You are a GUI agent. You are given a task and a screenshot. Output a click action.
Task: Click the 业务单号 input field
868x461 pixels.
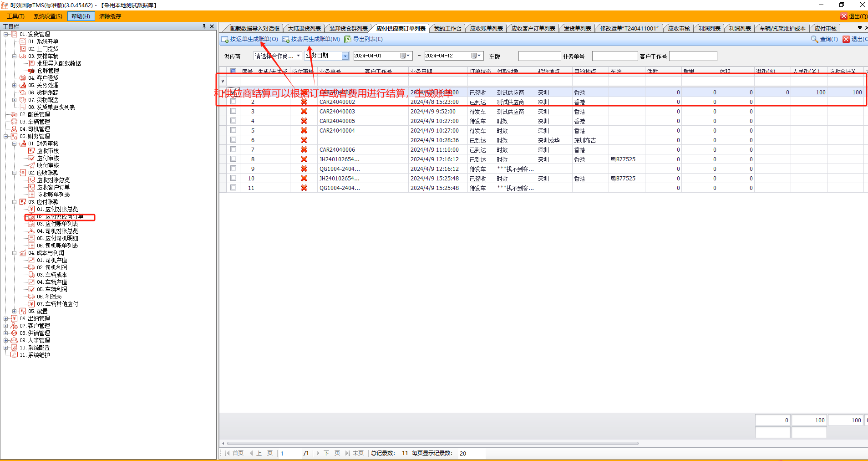(x=614, y=56)
